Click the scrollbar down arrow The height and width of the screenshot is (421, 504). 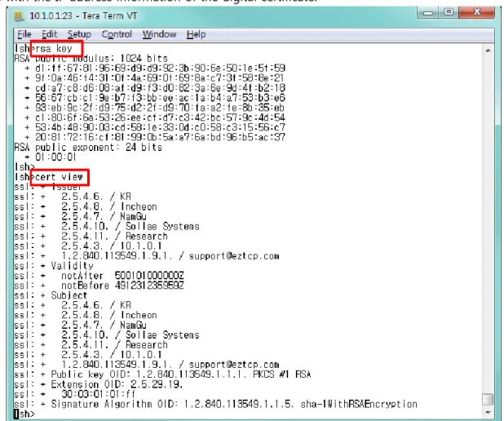(x=488, y=412)
